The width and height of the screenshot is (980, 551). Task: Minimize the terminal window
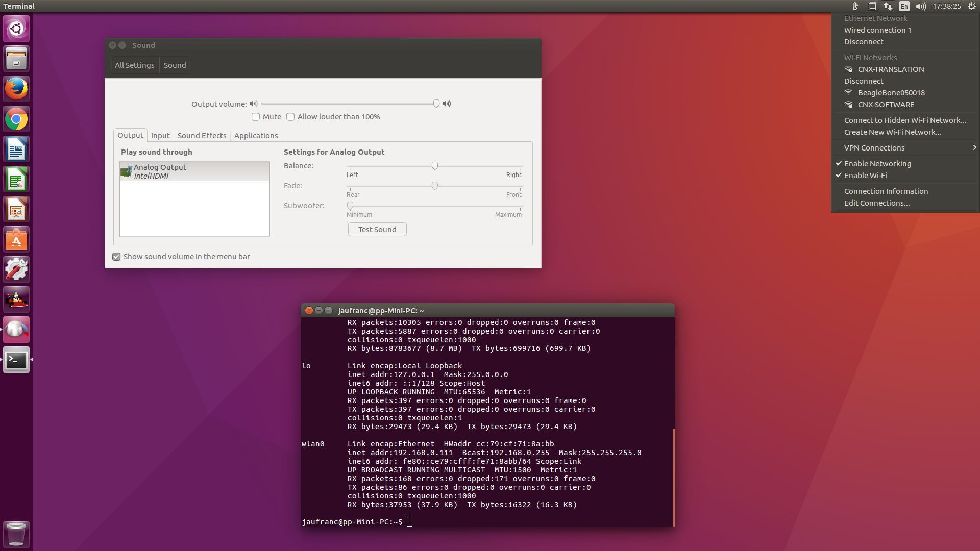[318, 311]
